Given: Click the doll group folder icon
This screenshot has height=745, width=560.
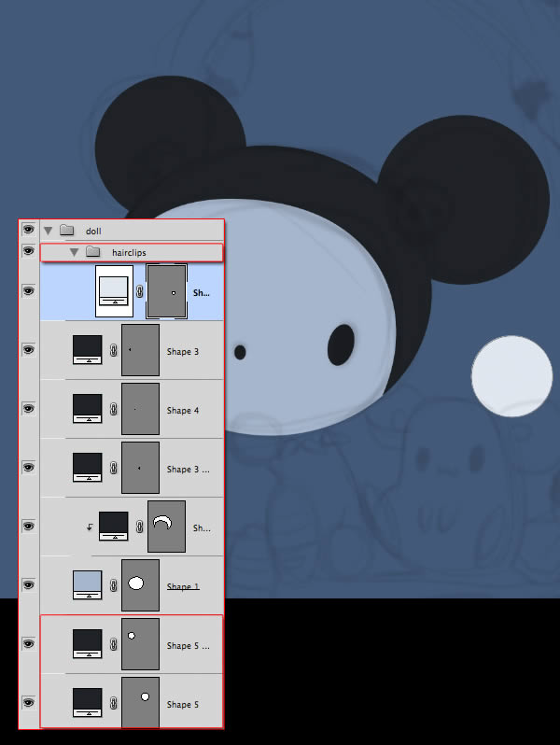Looking at the screenshot, I should coord(67,231).
